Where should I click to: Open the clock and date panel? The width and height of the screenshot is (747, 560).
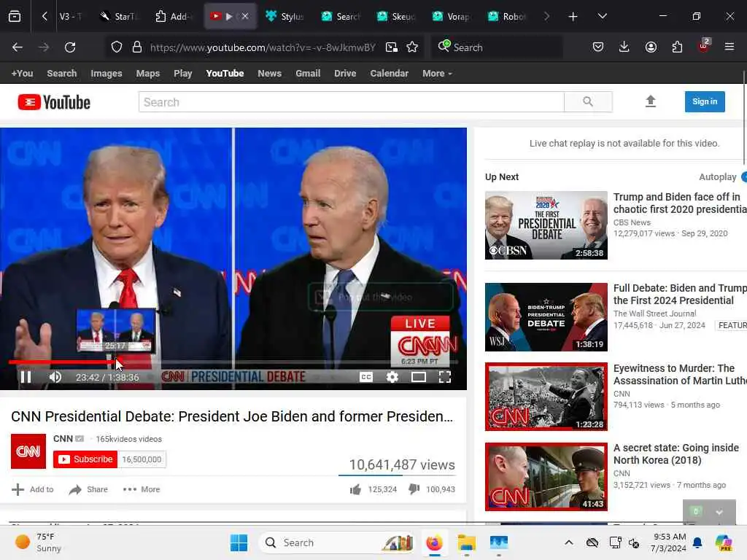pyautogui.click(x=669, y=542)
